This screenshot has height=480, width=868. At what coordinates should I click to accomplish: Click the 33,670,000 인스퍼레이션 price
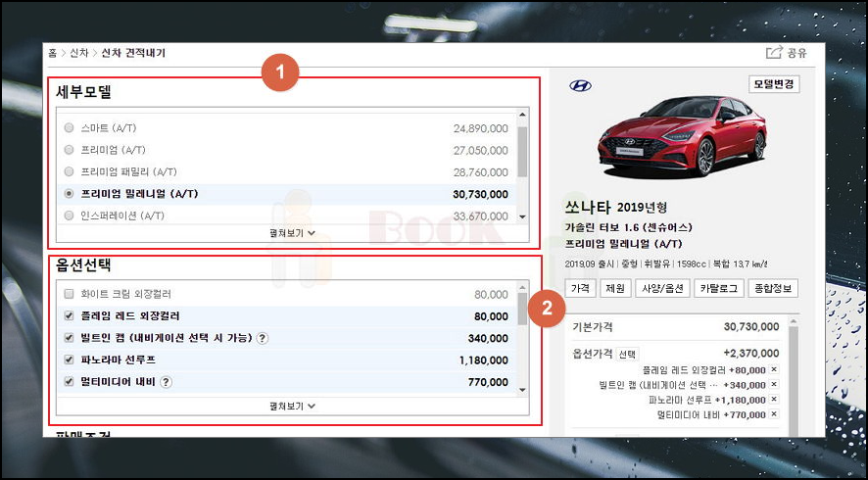tap(480, 216)
